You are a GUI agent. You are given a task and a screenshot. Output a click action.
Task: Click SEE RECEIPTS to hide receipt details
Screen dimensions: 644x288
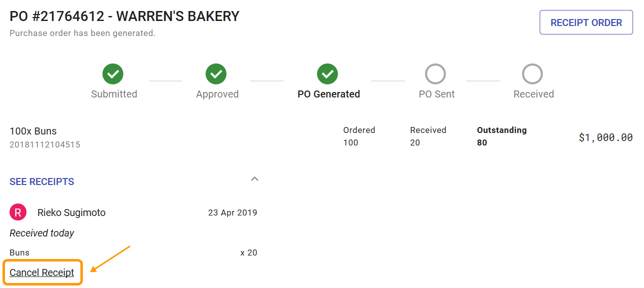[41, 181]
